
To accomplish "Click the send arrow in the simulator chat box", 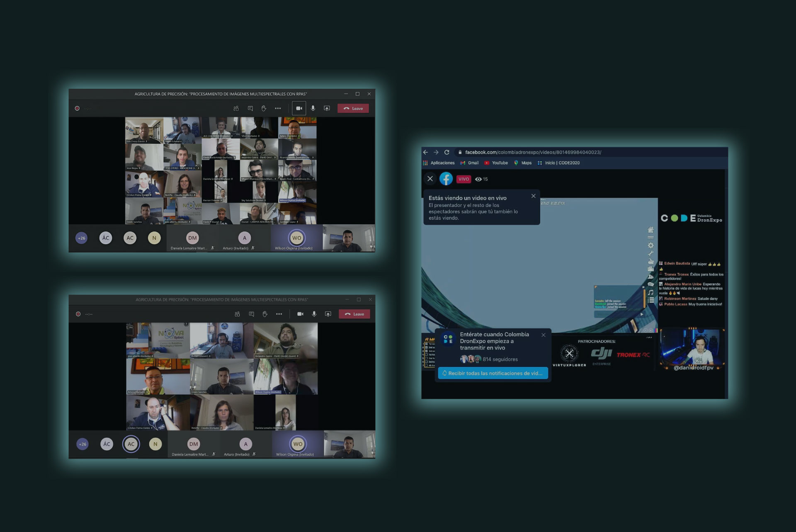I will pos(642,314).
